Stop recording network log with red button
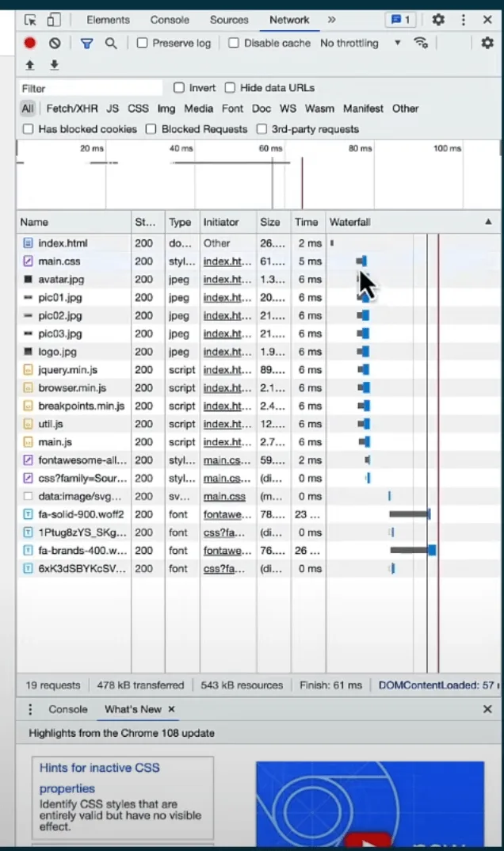The height and width of the screenshot is (851, 504). [30, 43]
